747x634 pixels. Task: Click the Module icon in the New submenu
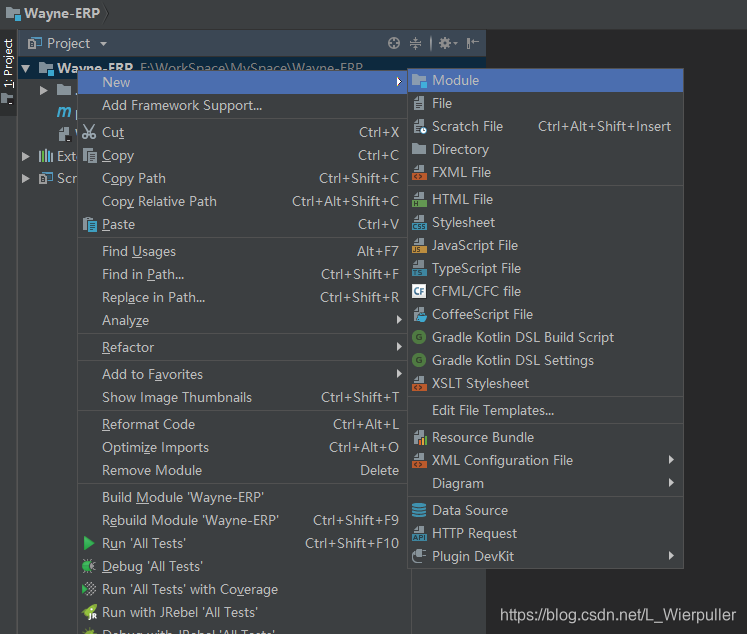(419, 81)
